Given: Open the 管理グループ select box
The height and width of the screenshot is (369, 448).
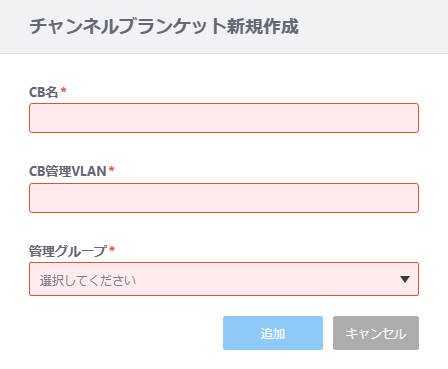Looking at the screenshot, I should pyautogui.click(x=224, y=279).
